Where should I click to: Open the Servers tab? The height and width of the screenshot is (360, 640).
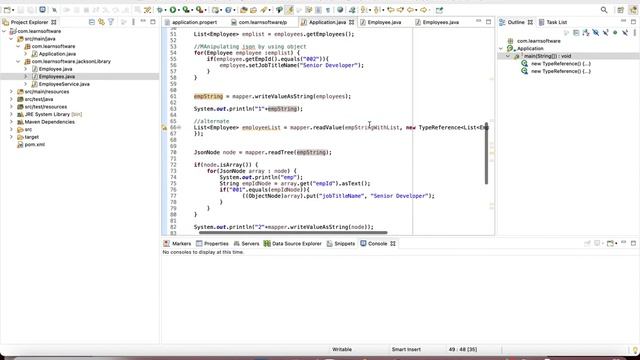(246, 244)
